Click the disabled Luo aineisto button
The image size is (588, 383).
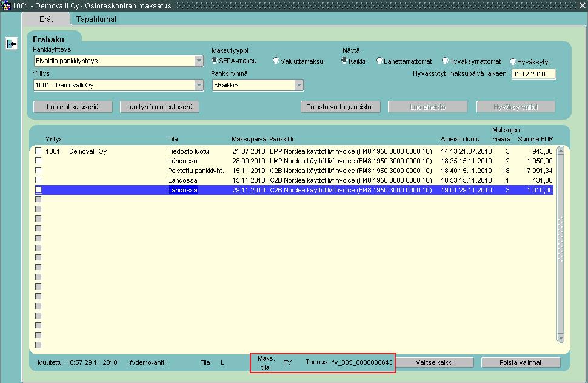coord(427,107)
